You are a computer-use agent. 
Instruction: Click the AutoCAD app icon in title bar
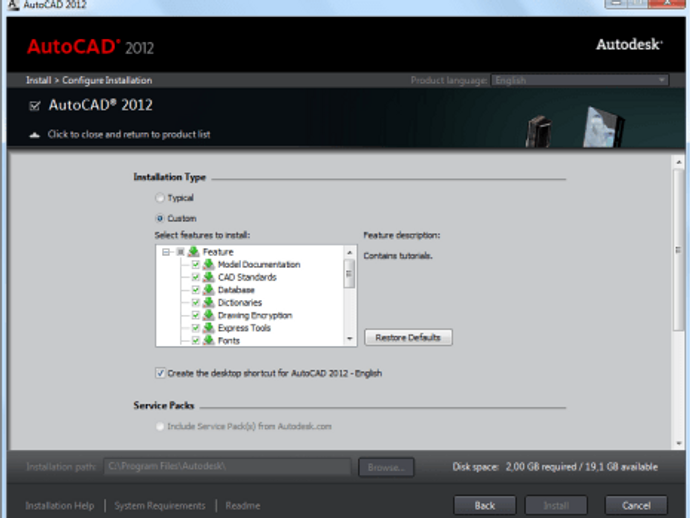pos(13,5)
